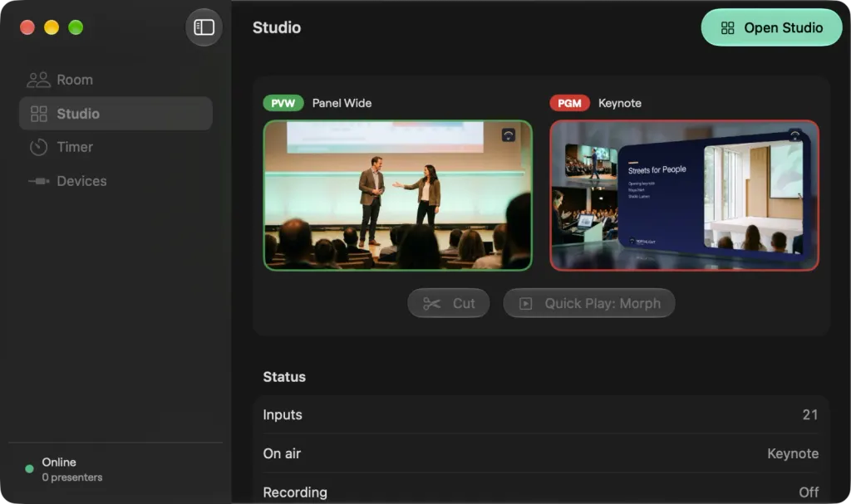Click Quick Play: Morph button
This screenshot has width=851, height=504.
click(589, 303)
